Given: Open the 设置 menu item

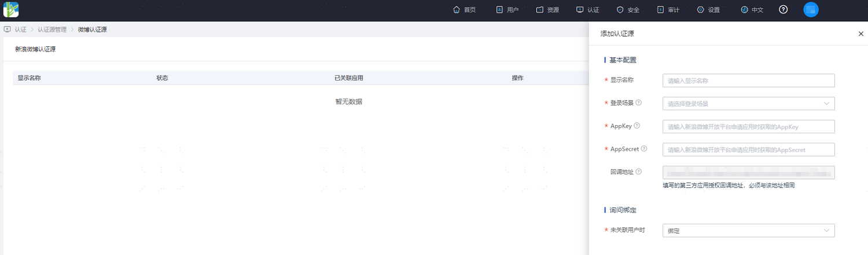Looking at the screenshot, I should click(714, 10).
